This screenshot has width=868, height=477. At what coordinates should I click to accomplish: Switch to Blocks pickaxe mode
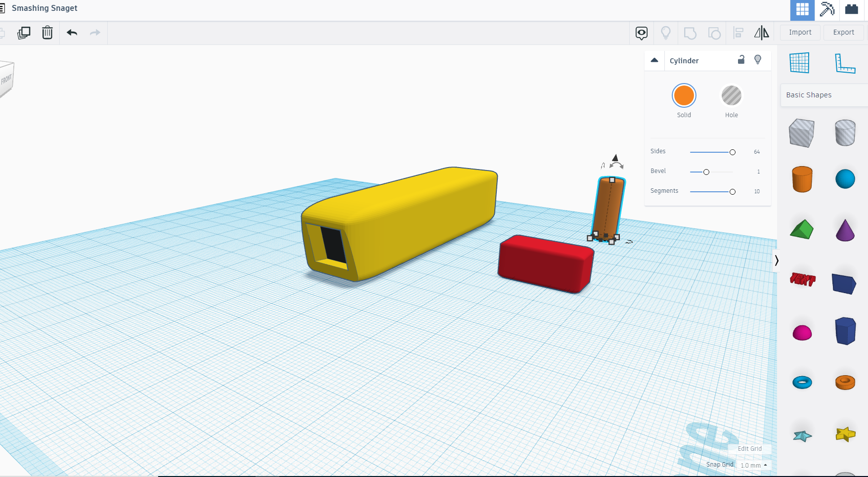pos(827,9)
